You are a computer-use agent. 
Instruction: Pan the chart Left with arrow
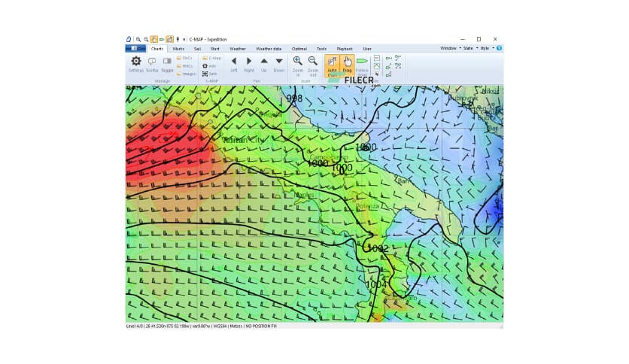pos(233,63)
